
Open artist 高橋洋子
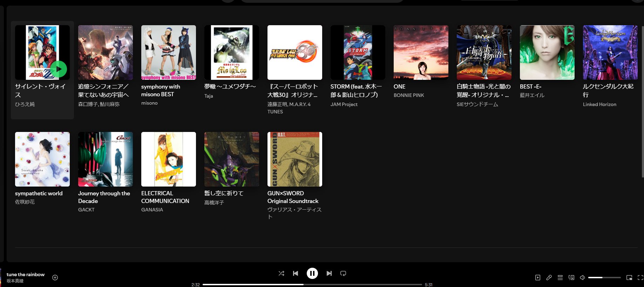(x=214, y=203)
